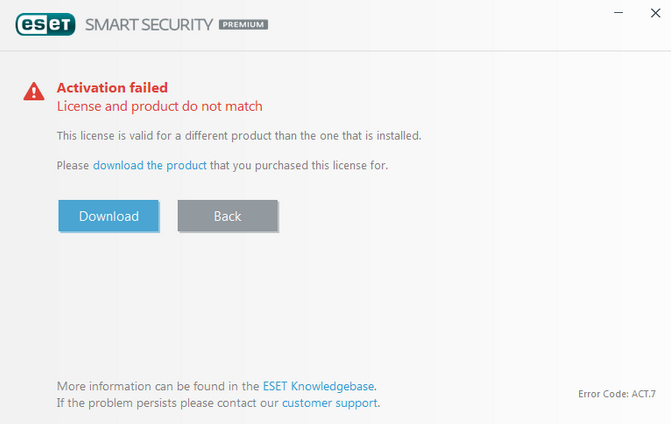Click 'that you purchased this license for' text
671x424 pixels.
coord(299,165)
